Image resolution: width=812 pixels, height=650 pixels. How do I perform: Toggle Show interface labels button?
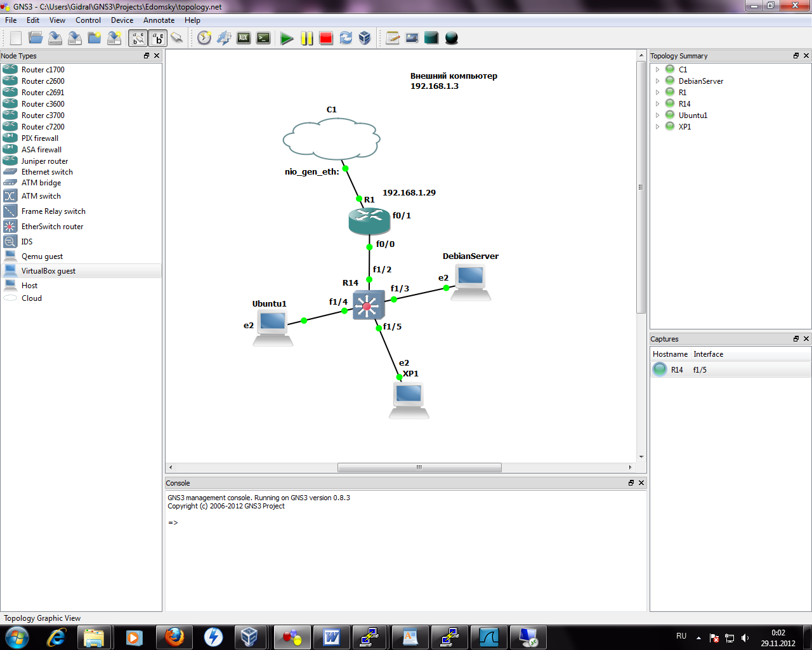pos(138,38)
